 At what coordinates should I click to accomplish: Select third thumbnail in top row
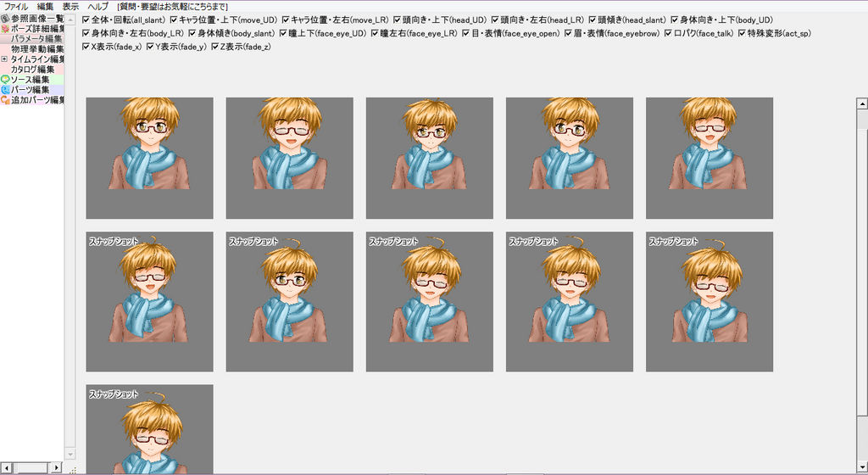click(x=430, y=159)
